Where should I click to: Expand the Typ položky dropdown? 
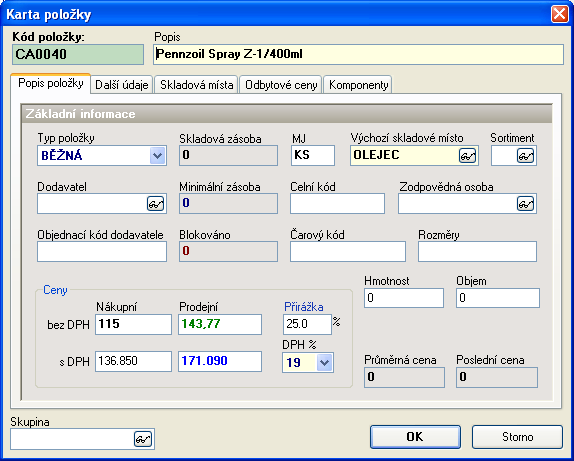(x=157, y=156)
